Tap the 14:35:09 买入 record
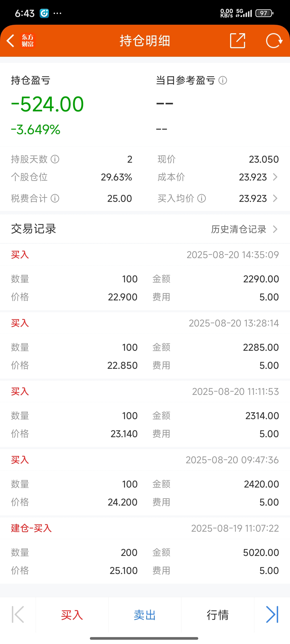 (145, 277)
